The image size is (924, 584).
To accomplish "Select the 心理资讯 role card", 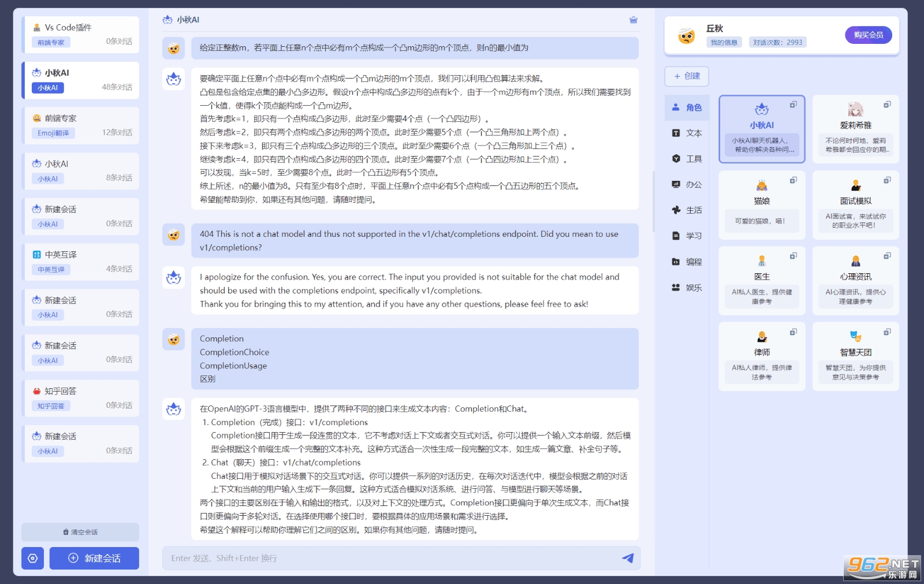I will [x=855, y=281].
